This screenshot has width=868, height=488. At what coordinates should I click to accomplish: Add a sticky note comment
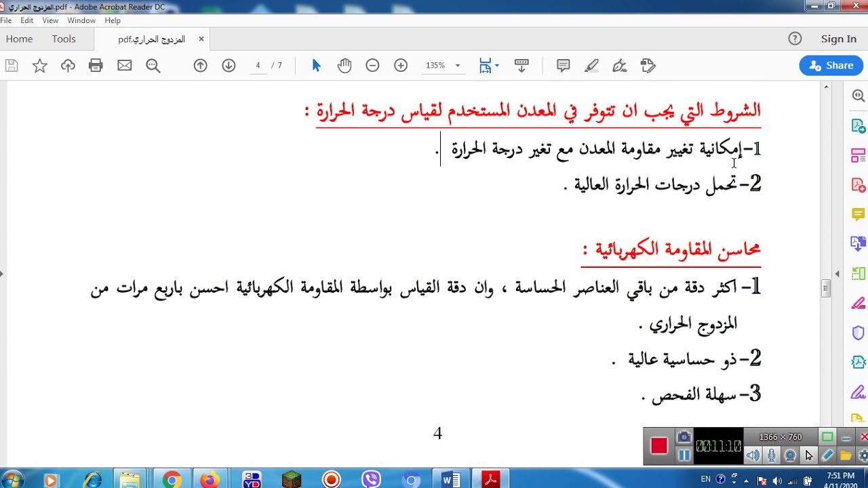pyautogui.click(x=563, y=66)
